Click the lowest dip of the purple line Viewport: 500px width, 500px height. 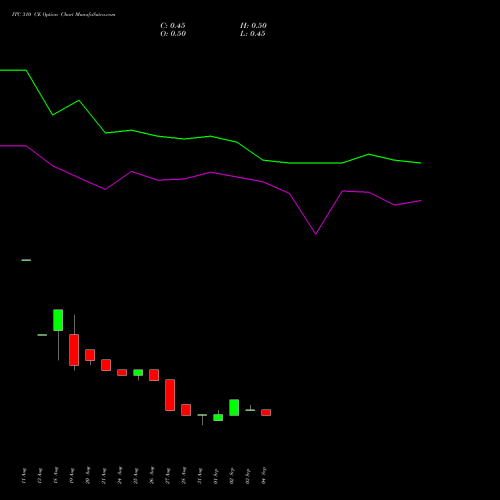pyautogui.click(x=316, y=234)
